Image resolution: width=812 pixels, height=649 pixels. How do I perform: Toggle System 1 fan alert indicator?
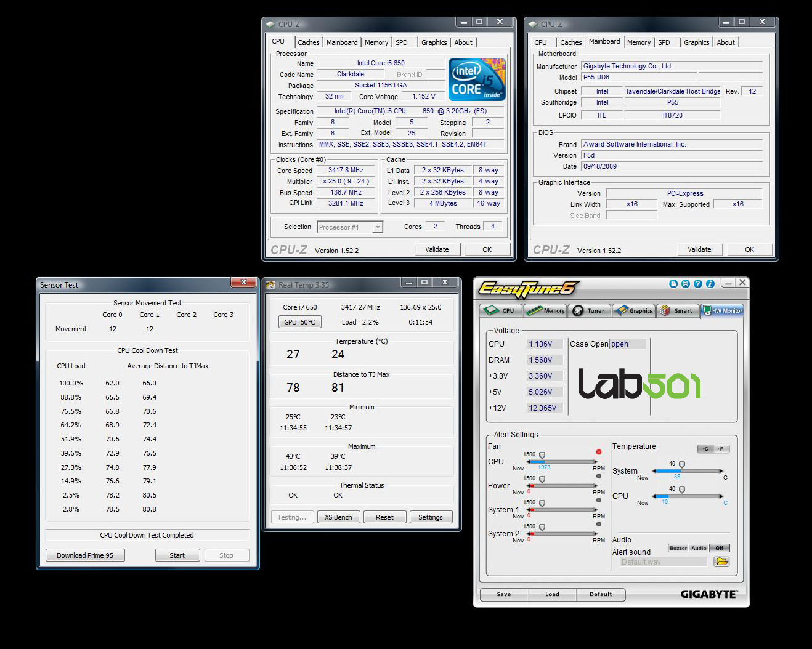(x=598, y=500)
